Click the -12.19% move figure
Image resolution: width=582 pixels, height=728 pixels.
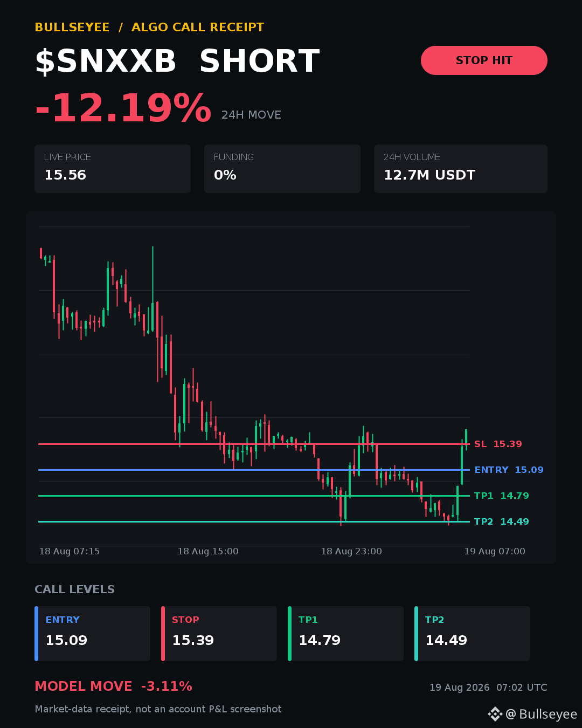(123, 108)
